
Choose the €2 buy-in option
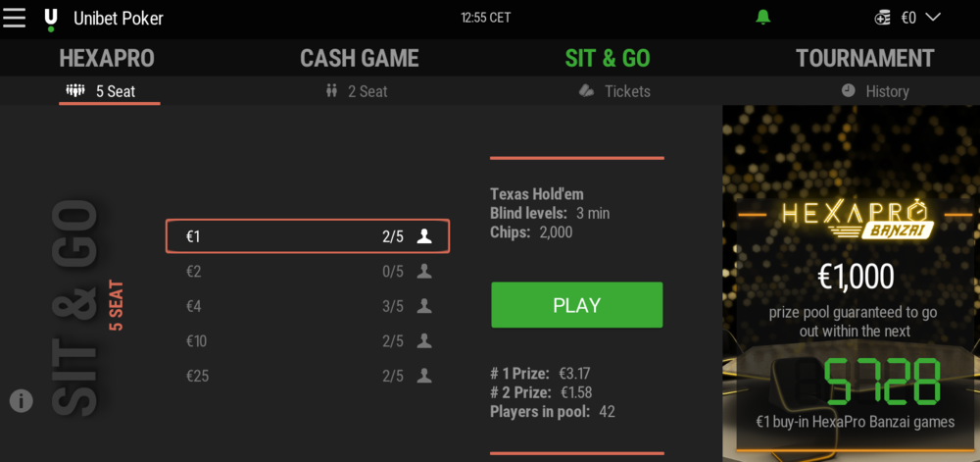pyautogui.click(x=307, y=272)
